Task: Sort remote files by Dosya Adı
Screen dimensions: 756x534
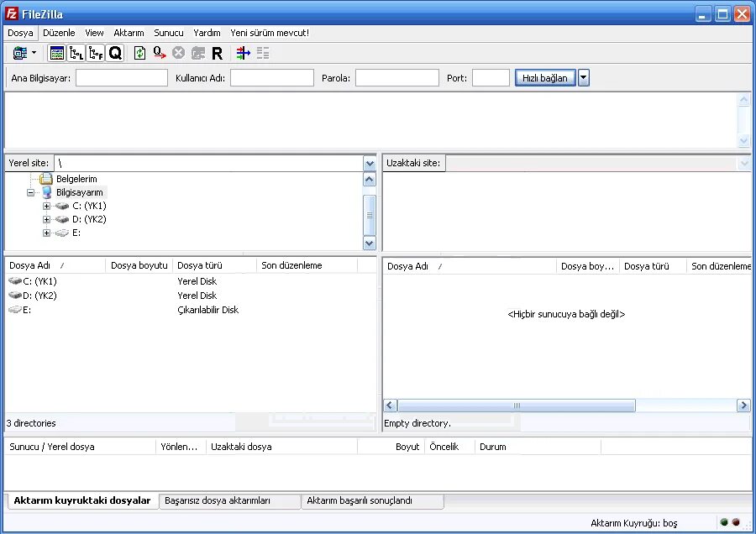Action: (x=470, y=266)
